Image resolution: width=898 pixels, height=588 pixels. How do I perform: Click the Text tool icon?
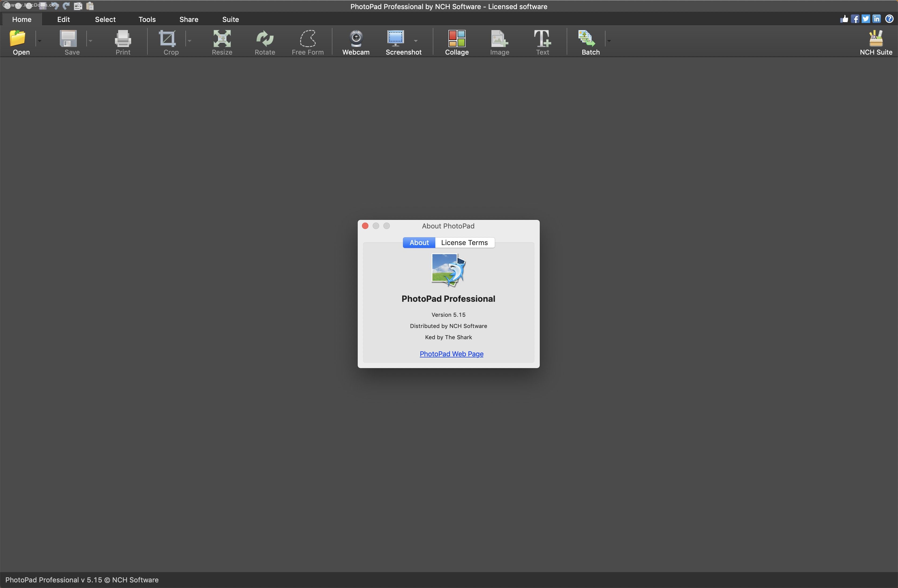click(x=542, y=38)
